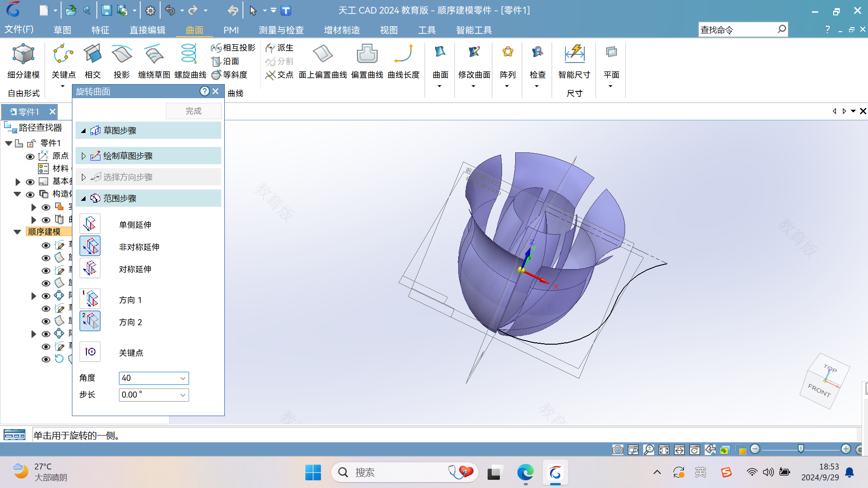Click the zoom in plus button

(x=846, y=449)
